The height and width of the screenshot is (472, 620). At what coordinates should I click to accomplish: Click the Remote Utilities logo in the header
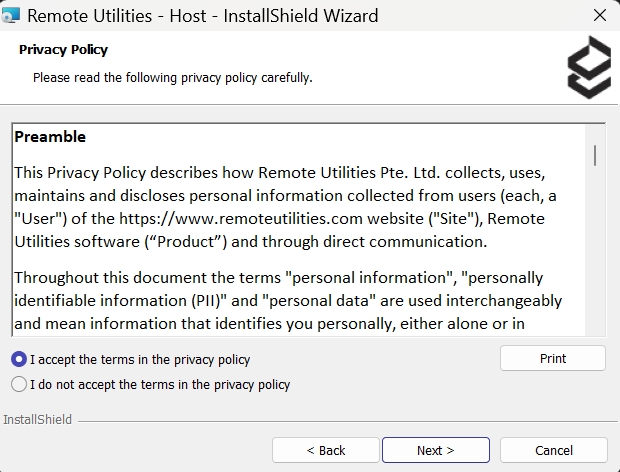pos(589,67)
